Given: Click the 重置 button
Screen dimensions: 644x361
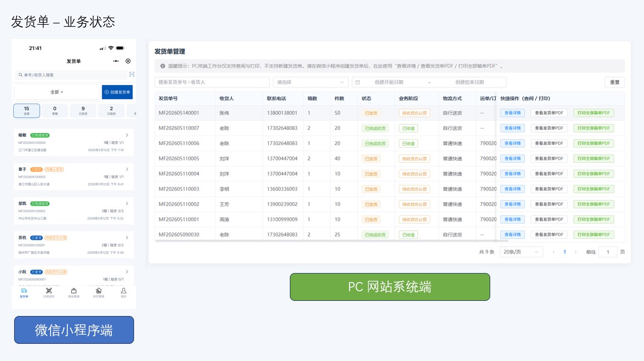Looking at the screenshot, I should pos(615,82).
